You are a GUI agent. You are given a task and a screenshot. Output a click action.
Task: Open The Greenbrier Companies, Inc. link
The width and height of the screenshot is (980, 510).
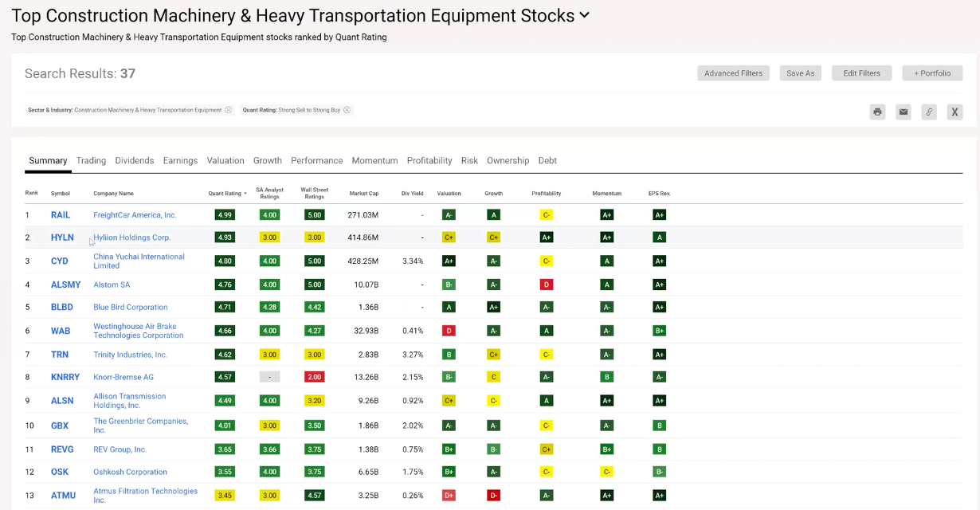pos(141,426)
